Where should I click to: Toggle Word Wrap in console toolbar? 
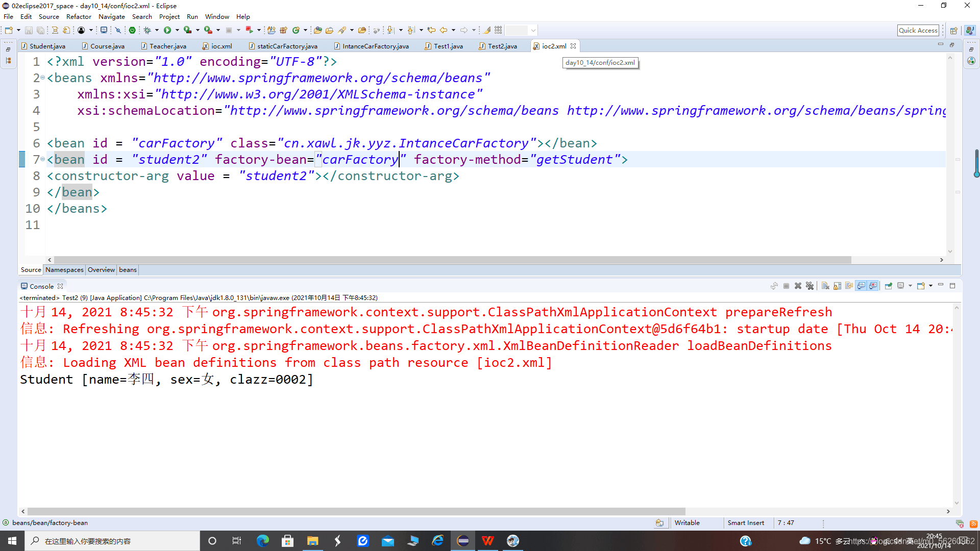point(849,286)
